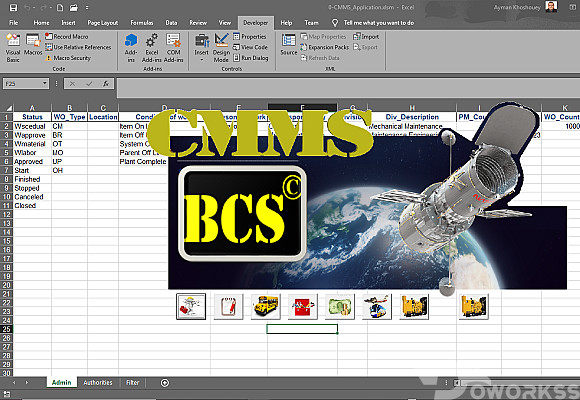Select column A header
580x400 pixels.
coord(32,108)
